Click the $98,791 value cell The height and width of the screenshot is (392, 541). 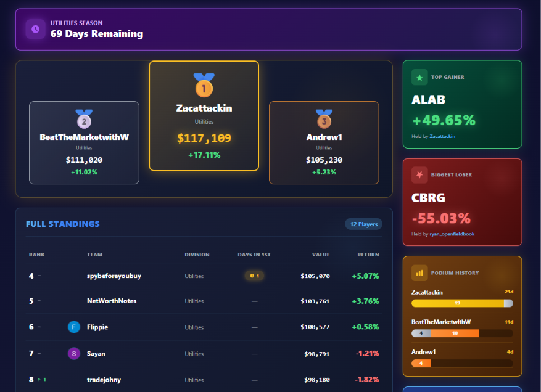(317, 354)
